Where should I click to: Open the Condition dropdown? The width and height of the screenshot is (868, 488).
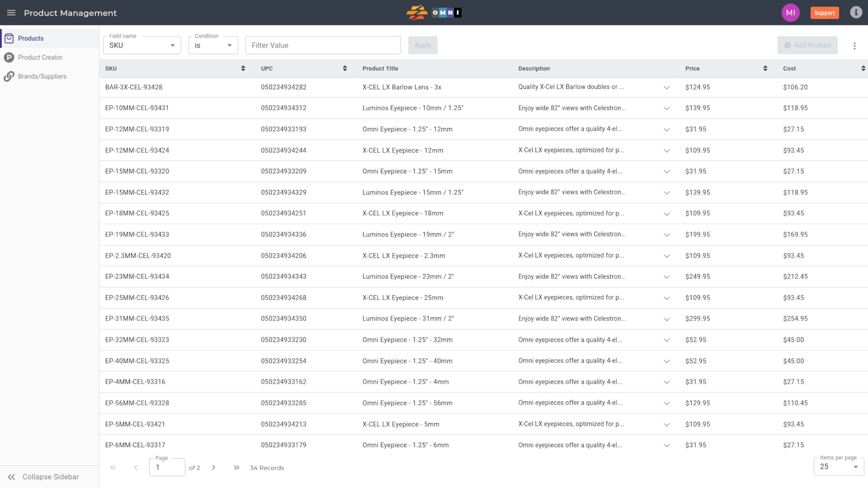point(213,45)
